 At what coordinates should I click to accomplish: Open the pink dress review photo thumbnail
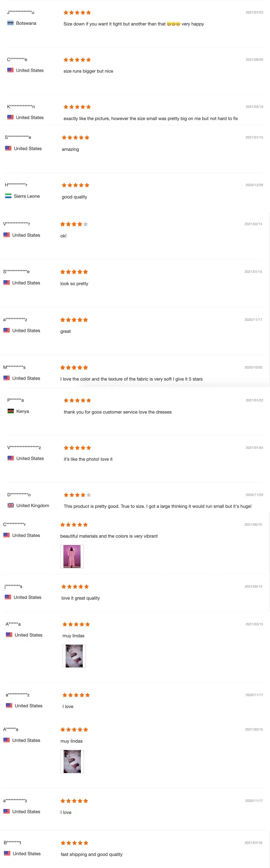[x=72, y=556]
